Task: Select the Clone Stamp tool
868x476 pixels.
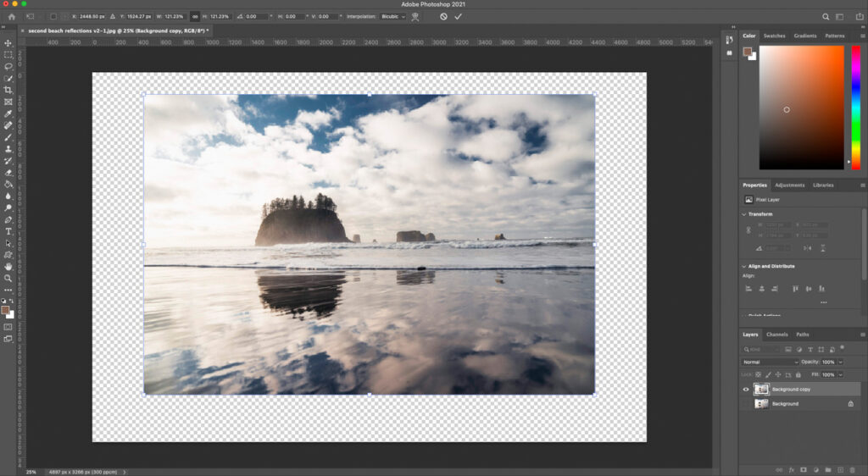Action: (8, 149)
